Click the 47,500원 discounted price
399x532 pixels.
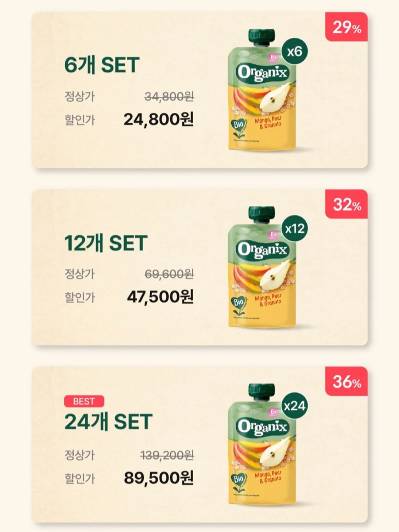(x=160, y=297)
